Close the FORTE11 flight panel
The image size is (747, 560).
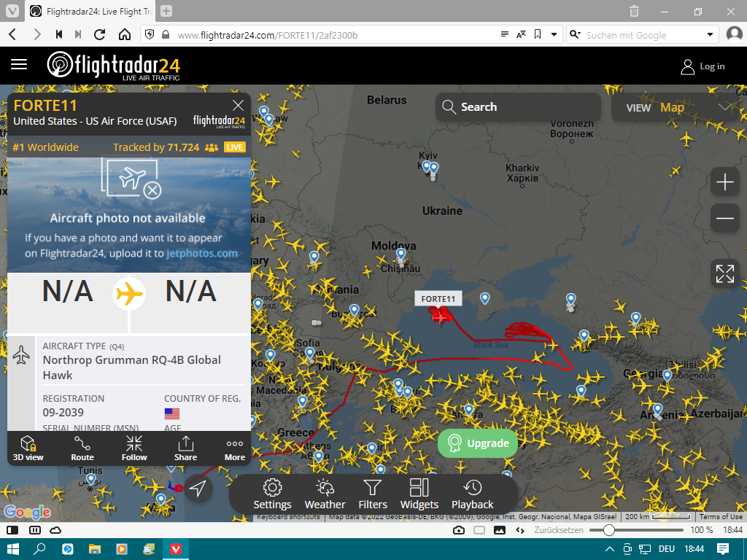[x=238, y=105]
